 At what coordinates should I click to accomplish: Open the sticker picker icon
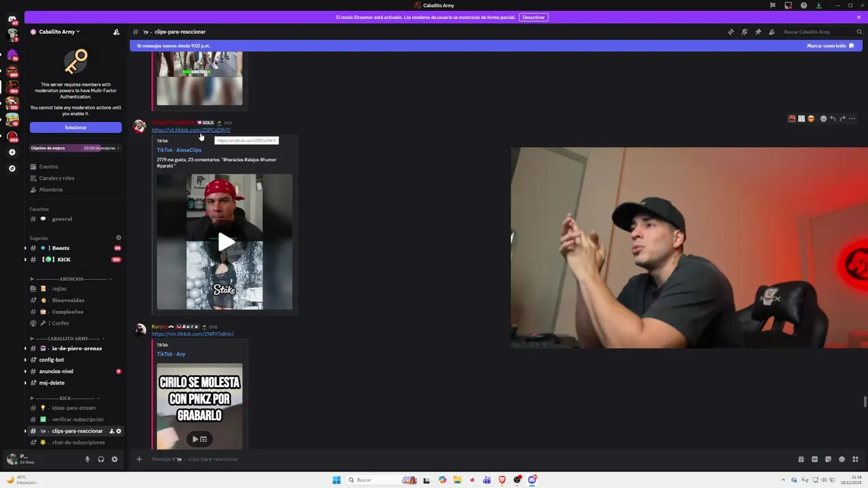(x=828, y=460)
